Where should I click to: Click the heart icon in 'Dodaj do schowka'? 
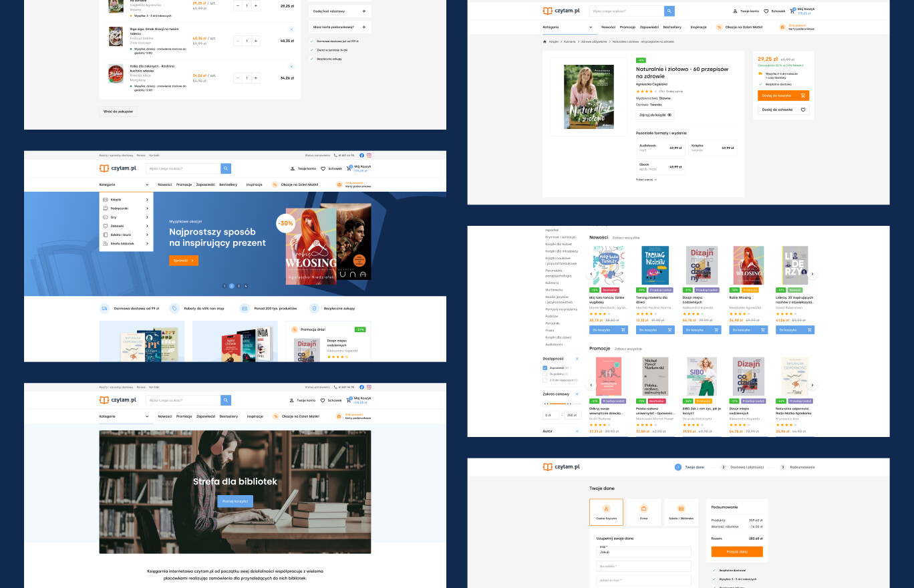click(803, 110)
